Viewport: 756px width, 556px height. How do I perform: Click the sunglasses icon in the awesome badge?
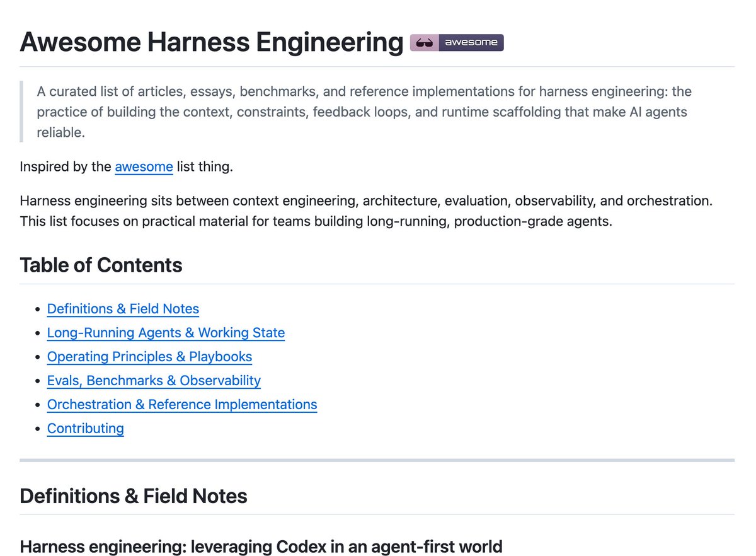click(x=425, y=43)
